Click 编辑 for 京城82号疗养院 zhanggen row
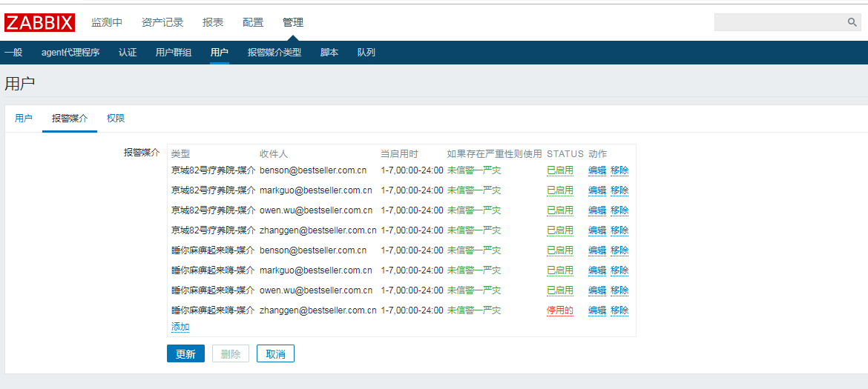Image resolution: width=868 pixels, height=389 pixels. pyautogui.click(x=597, y=230)
